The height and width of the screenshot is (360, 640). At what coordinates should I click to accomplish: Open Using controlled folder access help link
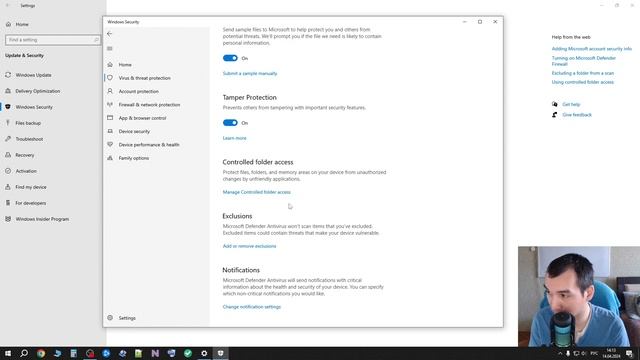582,82
